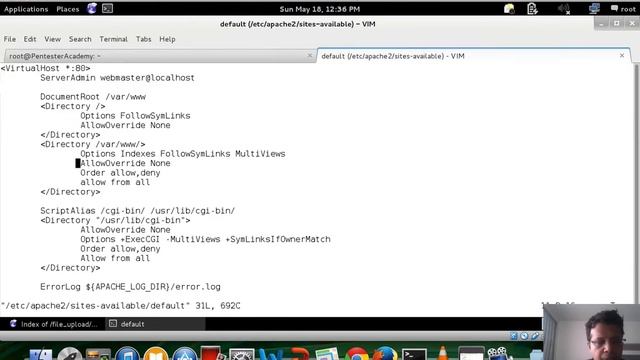The height and width of the screenshot is (360, 640).
Task: Open Finder from the dock
Action: 41,354
